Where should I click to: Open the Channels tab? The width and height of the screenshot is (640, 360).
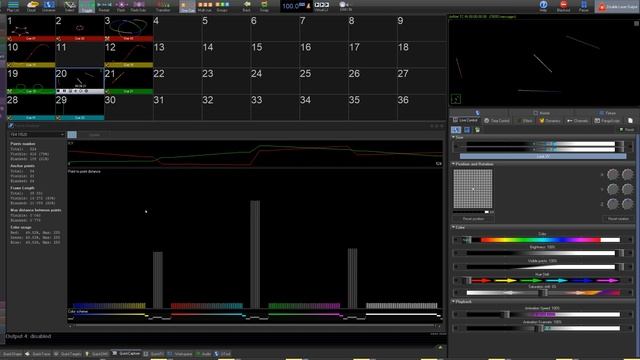click(x=577, y=121)
